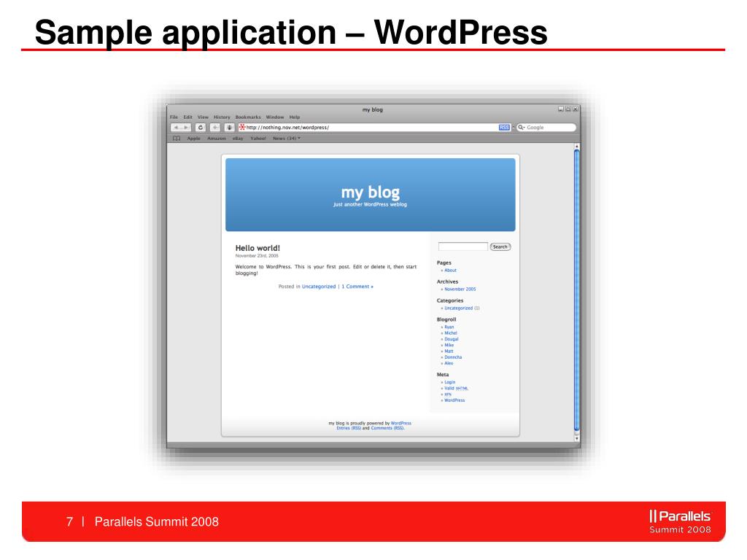
Task: Click the RSS badge in address bar
Action: [x=504, y=128]
